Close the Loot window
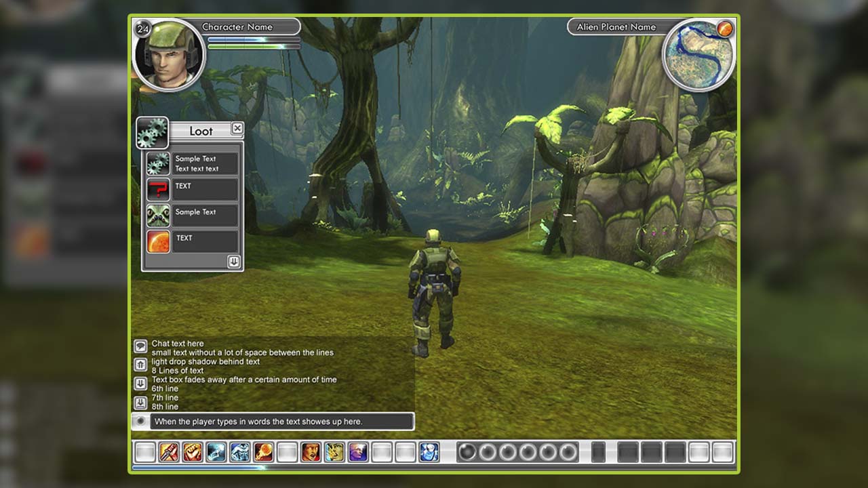Image resolution: width=868 pixels, height=488 pixels. click(237, 128)
